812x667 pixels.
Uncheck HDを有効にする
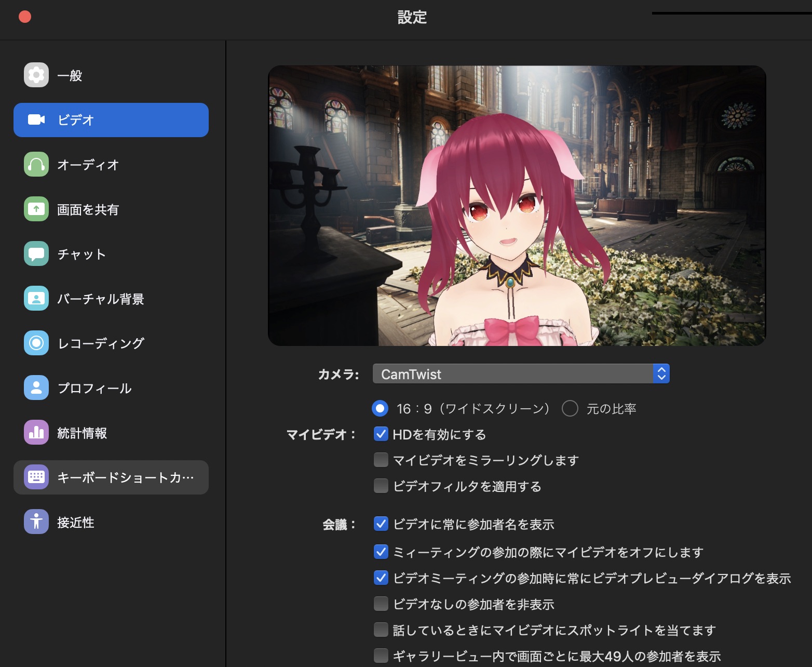click(x=381, y=434)
